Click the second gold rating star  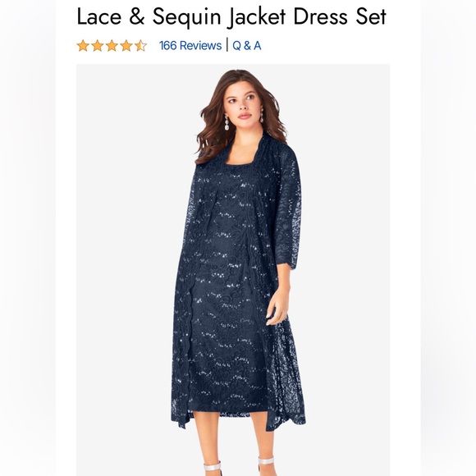click(x=97, y=46)
